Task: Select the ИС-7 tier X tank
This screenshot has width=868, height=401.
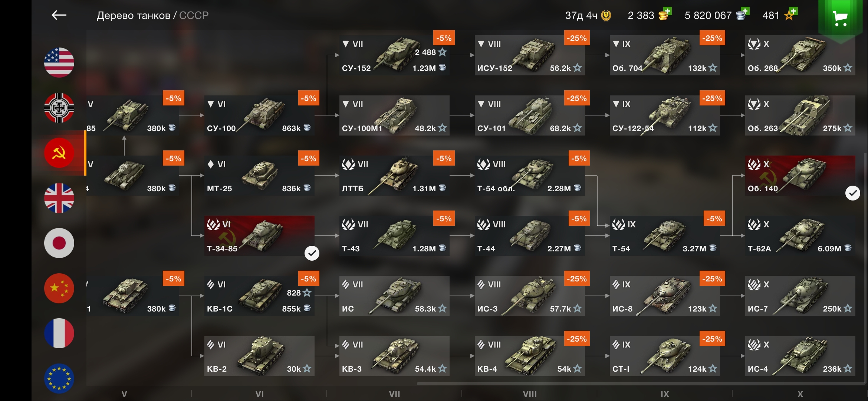Action: pyautogui.click(x=800, y=296)
